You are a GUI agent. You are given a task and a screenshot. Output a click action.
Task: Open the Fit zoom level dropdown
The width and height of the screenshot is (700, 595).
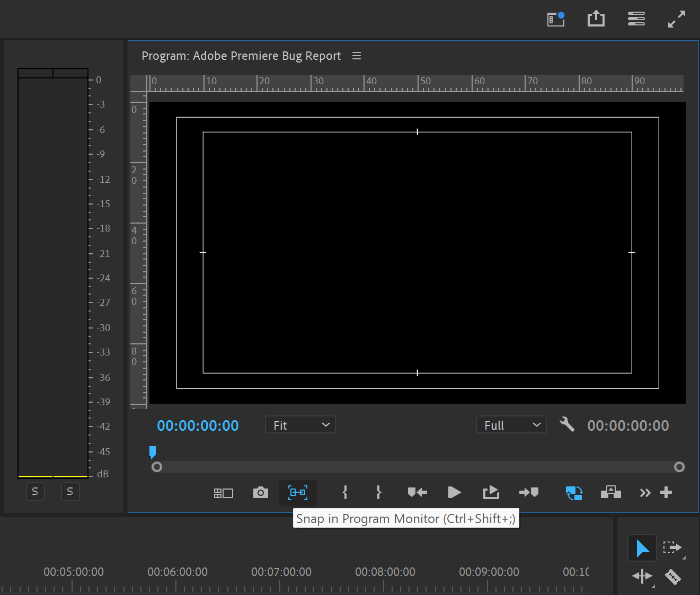click(300, 424)
